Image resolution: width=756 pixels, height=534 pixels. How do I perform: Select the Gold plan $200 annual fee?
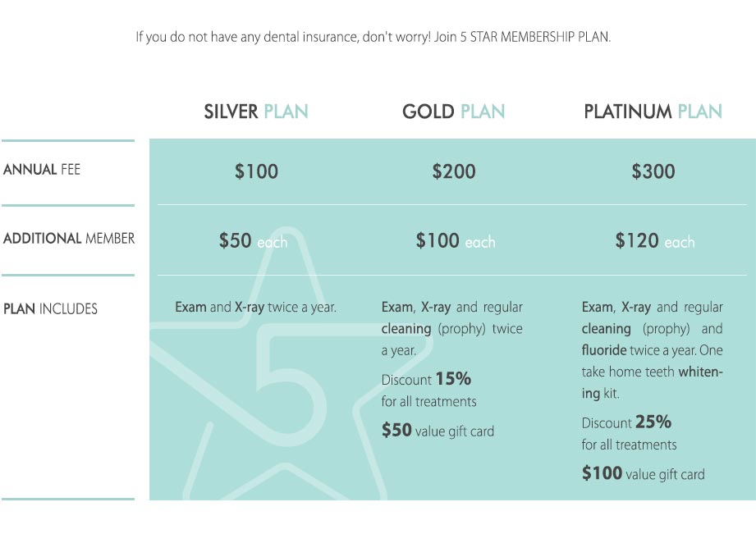tap(454, 171)
